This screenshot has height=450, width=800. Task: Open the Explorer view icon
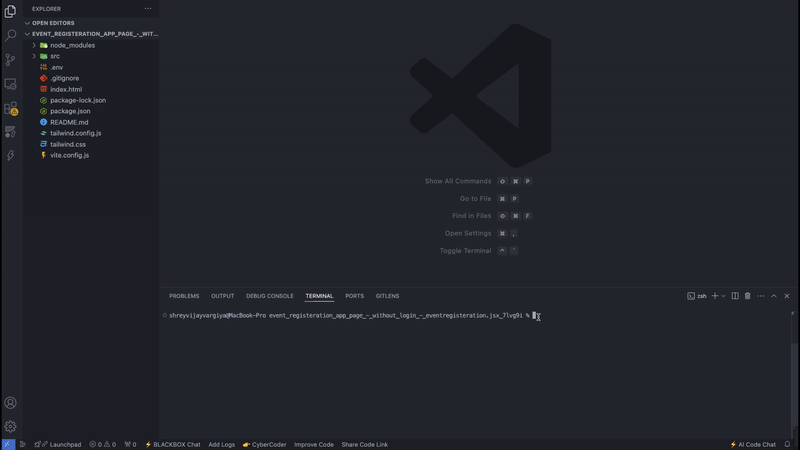point(10,11)
